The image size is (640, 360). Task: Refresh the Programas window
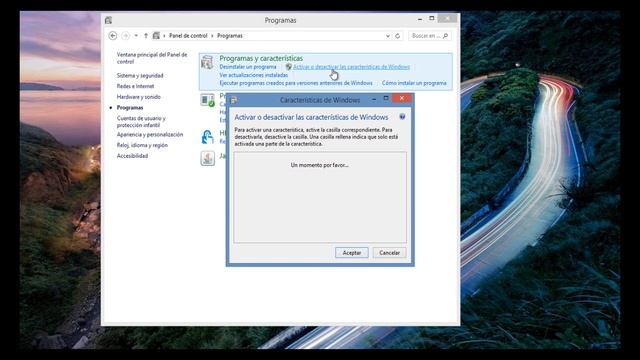(398, 36)
